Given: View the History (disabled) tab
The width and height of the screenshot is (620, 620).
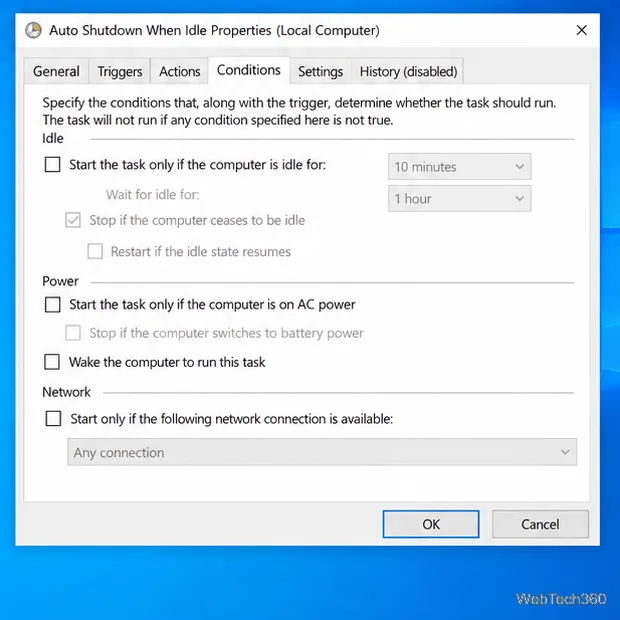Looking at the screenshot, I should tap(408, 72).
